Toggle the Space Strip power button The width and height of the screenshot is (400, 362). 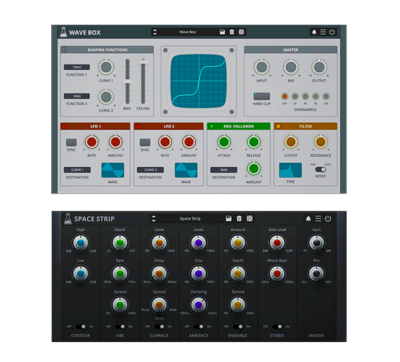coord(328,219)
